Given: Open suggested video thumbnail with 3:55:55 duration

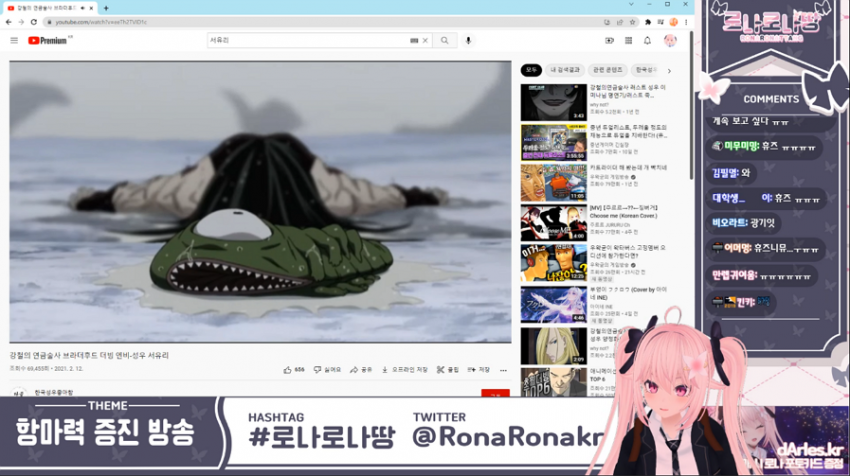Looking at the screenshot, I should click(553, 143).
